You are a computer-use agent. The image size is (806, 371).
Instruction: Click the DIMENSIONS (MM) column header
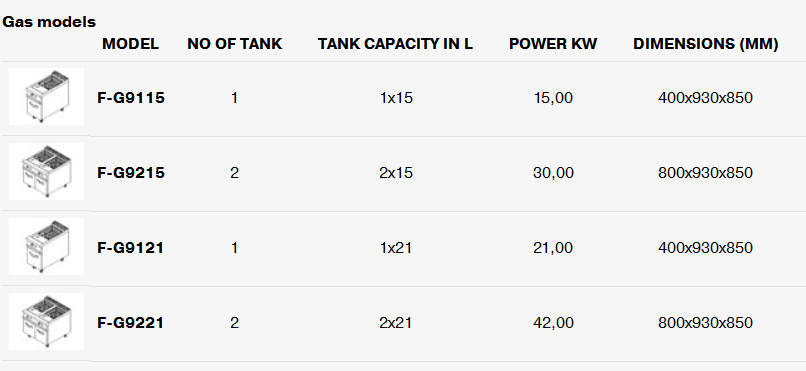pos(706,44)
